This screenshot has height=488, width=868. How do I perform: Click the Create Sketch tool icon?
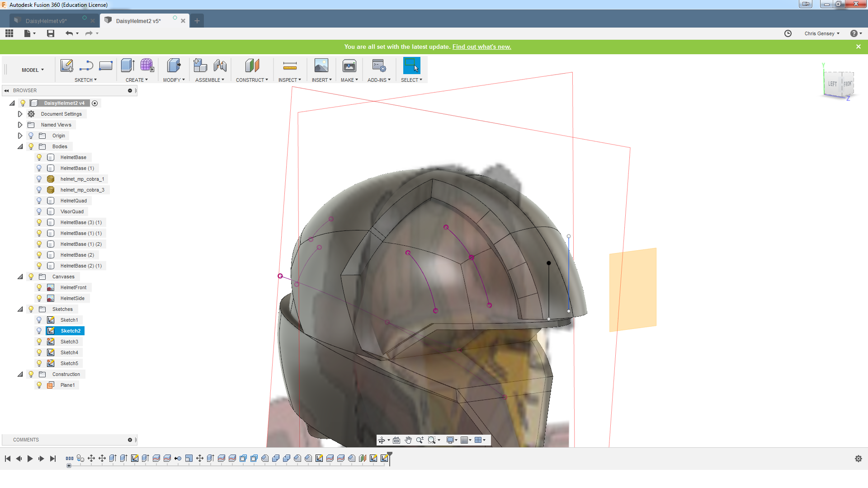coord(66,66)
